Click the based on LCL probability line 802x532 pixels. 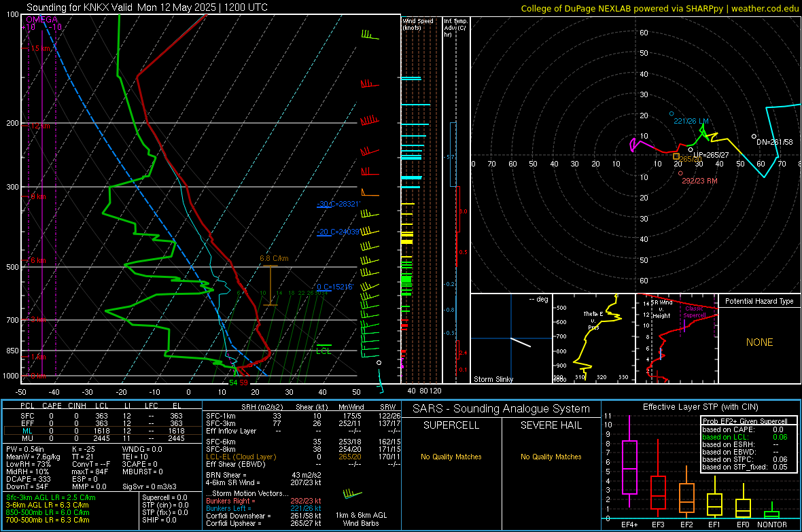click(745, 437)
